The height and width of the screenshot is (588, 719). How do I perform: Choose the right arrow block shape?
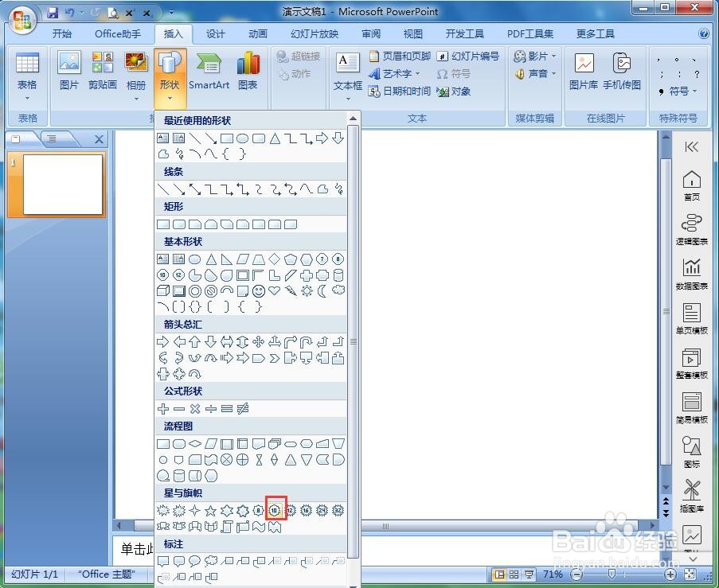(x=162, y=341)
